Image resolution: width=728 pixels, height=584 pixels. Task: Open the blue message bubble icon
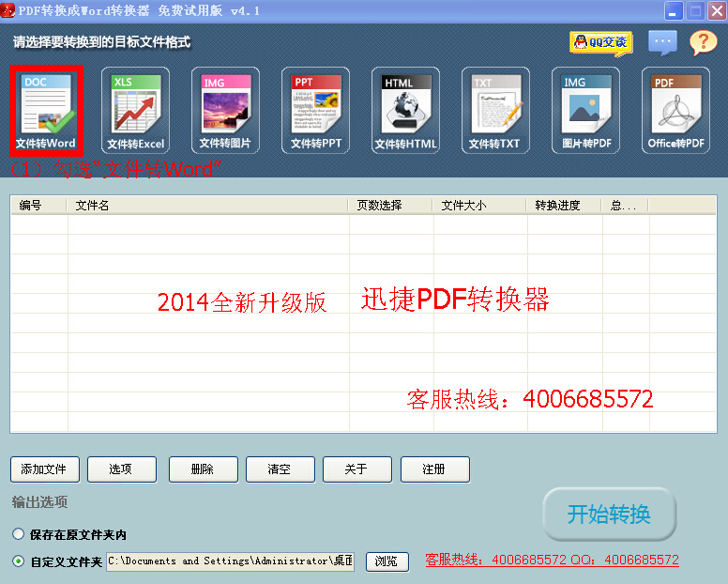tap(662, 43)
